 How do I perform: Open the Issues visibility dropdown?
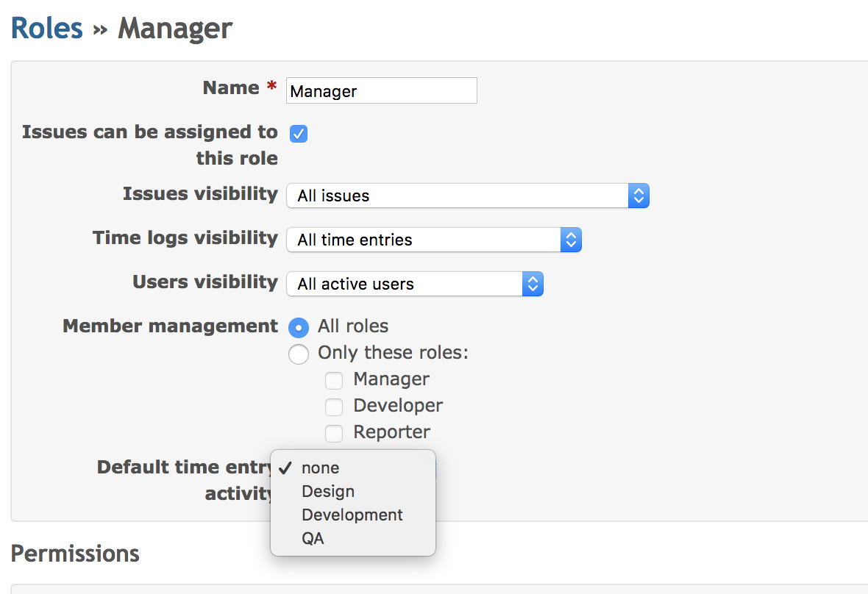tap(467, 196)
